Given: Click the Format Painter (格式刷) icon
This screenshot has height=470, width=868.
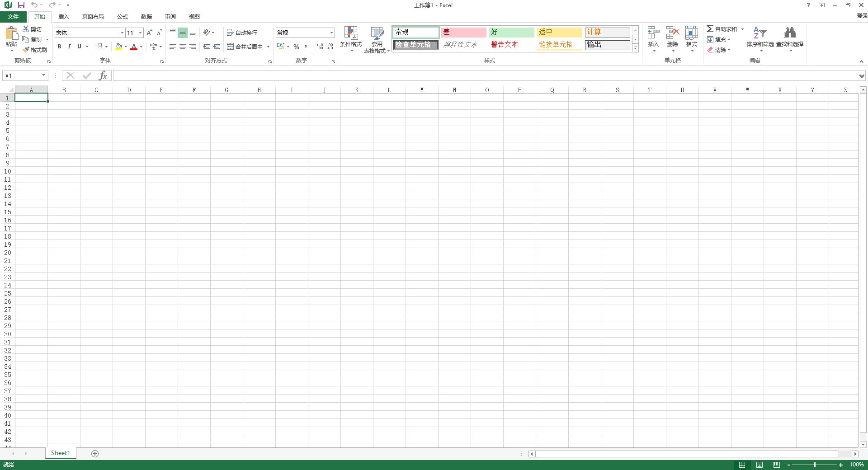Looking at the screenshot, I should tap(27, 50).
